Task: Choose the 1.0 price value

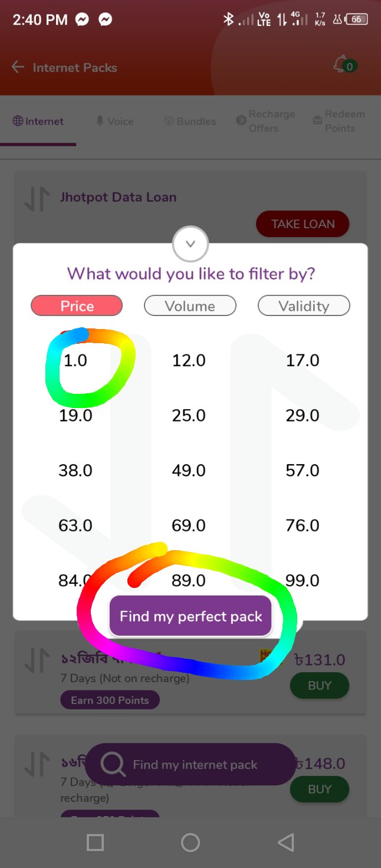Action: pyautogui.click(x=75, y=360)
